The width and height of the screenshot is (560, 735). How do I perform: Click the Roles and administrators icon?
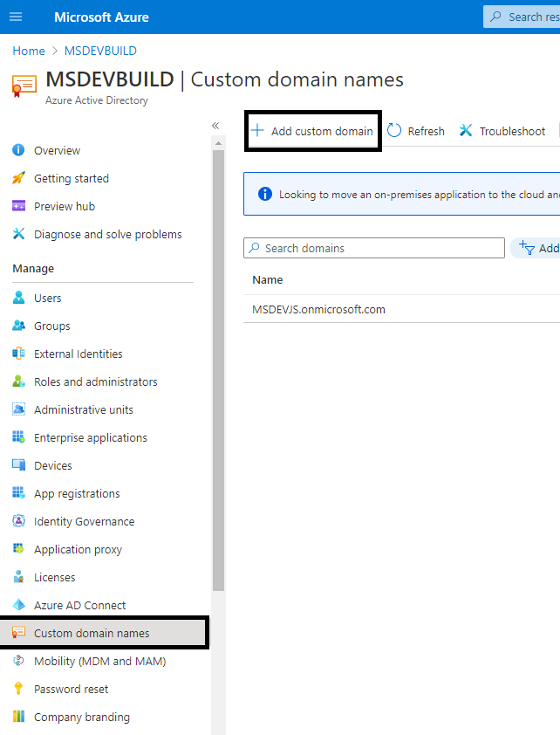point(18,381)
